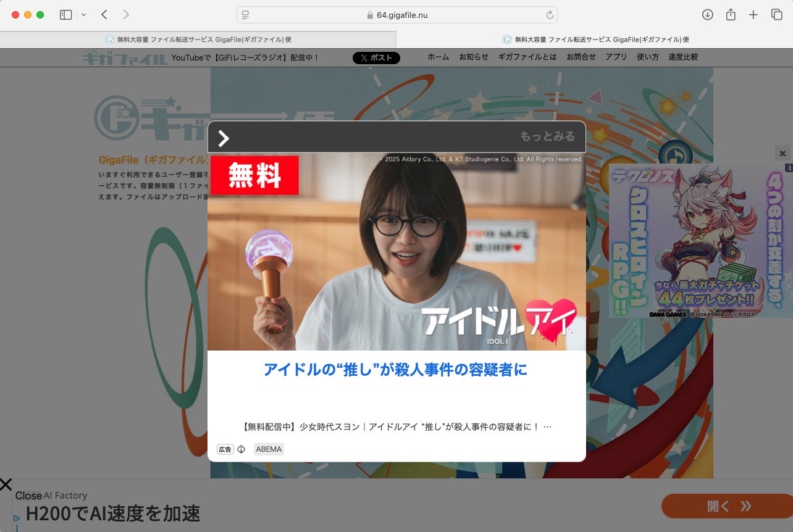Image resolution: width=793 pixels, height=532 pixels.
Task: Open the アイドルアイ ad image
Action: [x=396, y=252]
